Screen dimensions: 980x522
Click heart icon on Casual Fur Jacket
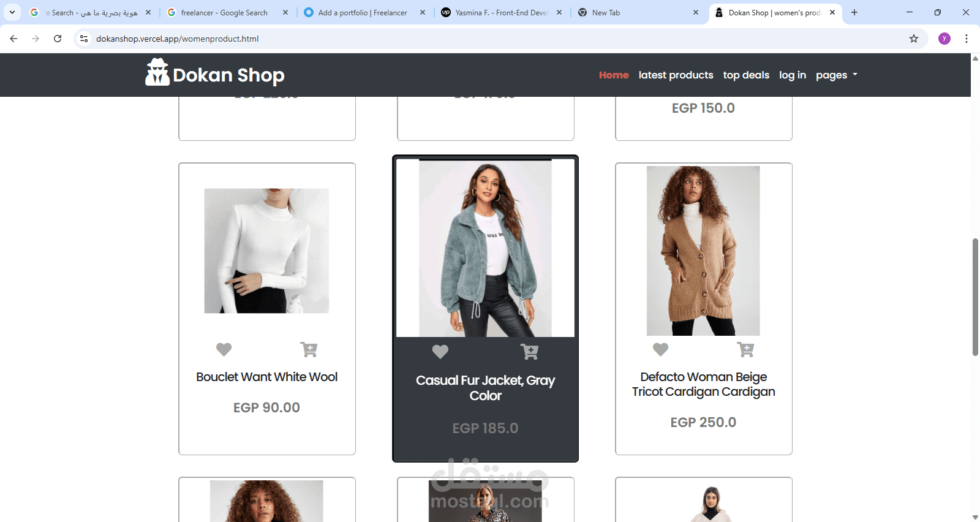click(440, 352)
